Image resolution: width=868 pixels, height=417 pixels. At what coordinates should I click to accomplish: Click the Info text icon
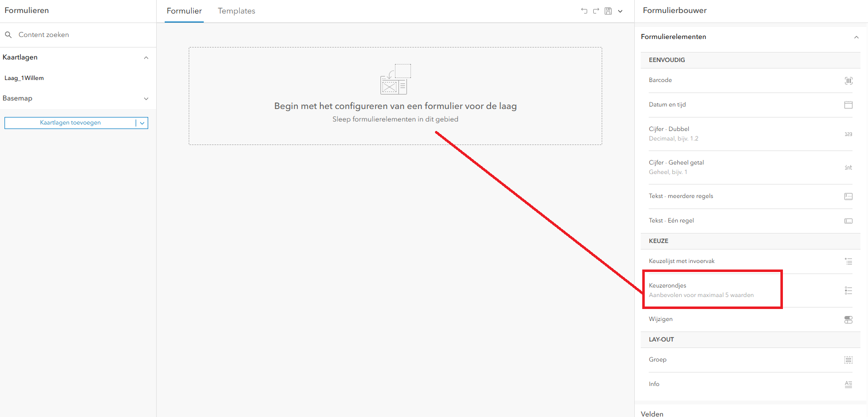click(848, 384)
